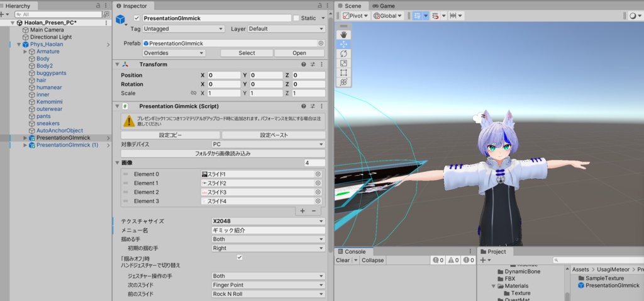Select the Scale tool

344,64
